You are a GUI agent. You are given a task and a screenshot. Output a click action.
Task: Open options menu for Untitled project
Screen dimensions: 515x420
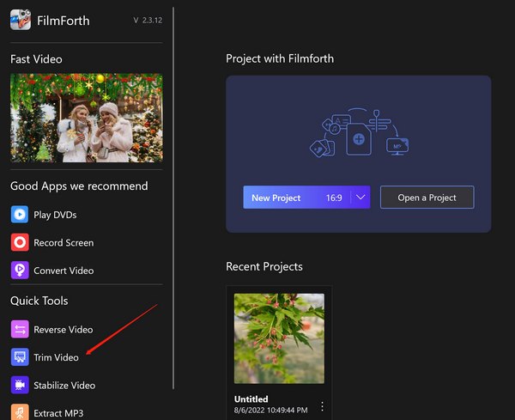click(x=322, y=406)
